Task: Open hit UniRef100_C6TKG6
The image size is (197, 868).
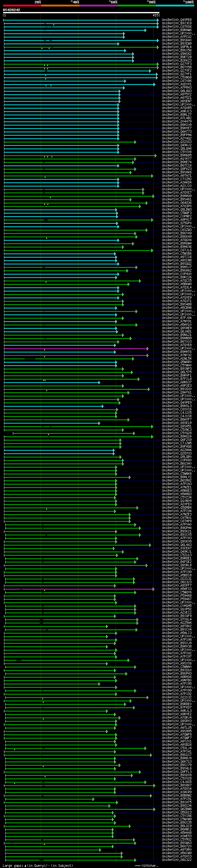Action: point(177,26)
